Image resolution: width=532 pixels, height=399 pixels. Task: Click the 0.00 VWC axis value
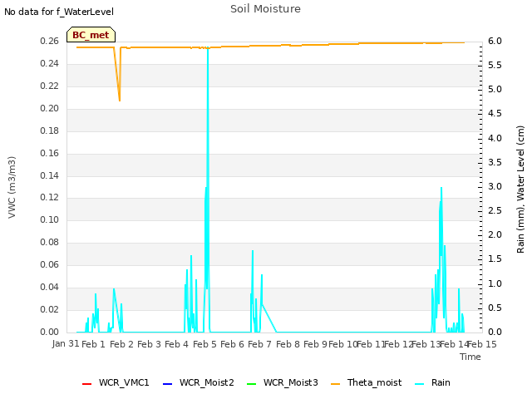point(49,332)
